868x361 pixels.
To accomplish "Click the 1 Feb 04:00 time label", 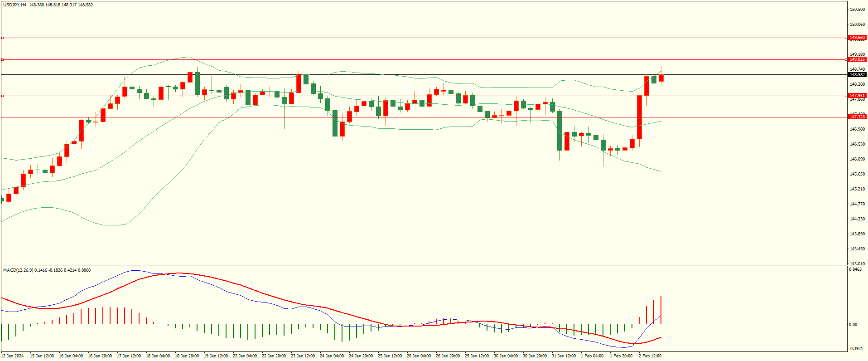I will pyautogui.click(x=592, y=356).
